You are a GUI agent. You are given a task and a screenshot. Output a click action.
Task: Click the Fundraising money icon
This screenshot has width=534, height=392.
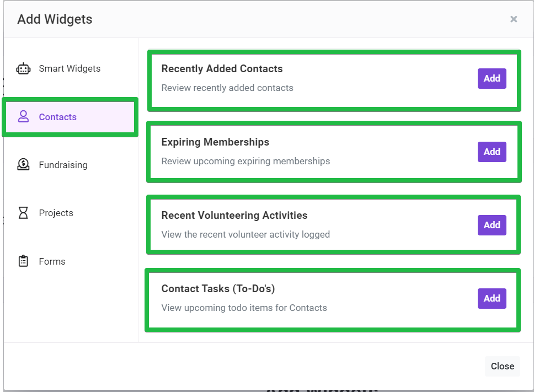pos(23,165)
